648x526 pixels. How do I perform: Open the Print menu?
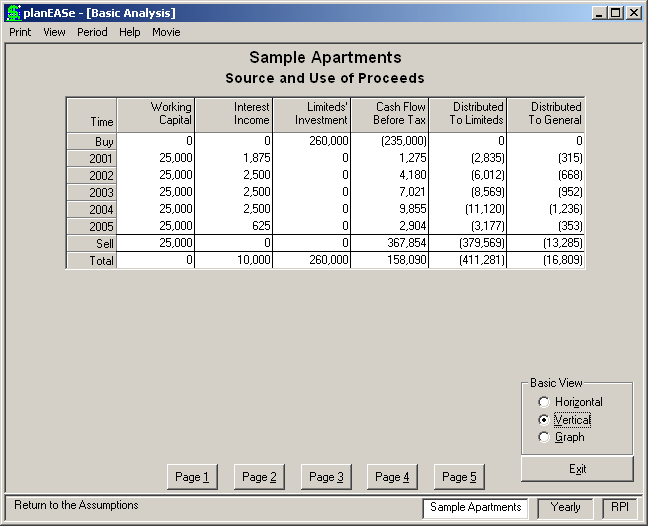tap(20, 32)
